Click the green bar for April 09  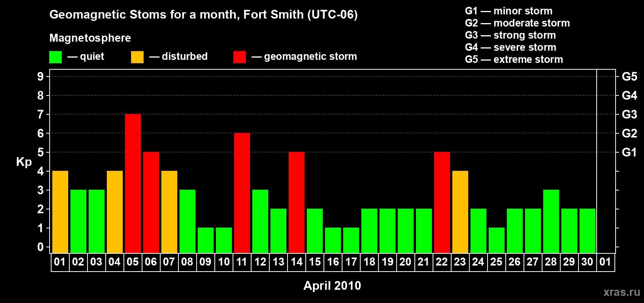(206, 241)
